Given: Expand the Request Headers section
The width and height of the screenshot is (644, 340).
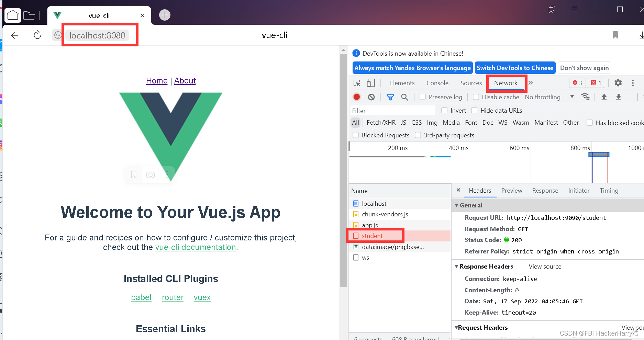Looking at the screenshot, I should pyautogui.click(x=457, y=327).
